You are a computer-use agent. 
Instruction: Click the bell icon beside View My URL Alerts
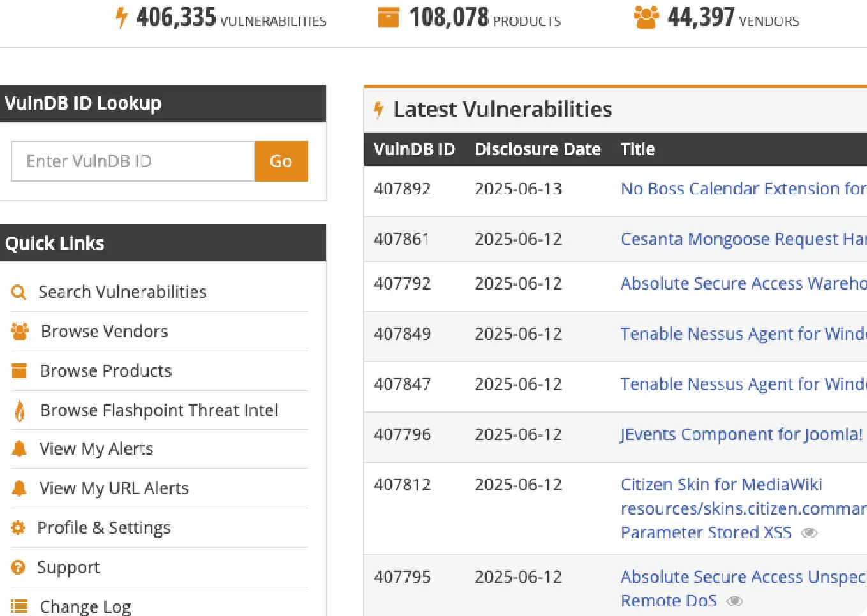(19, 488)
